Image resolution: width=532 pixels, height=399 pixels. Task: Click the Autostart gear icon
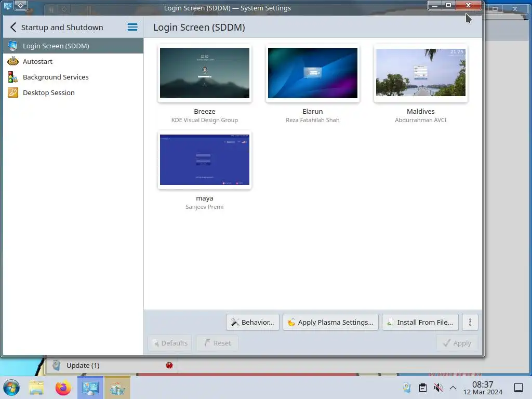point(13,61)
